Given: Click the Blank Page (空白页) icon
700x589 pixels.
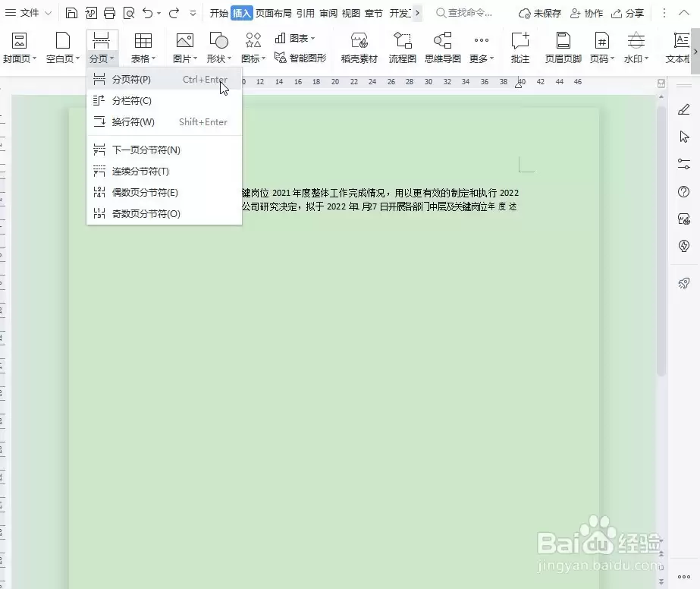Looking at the screenshot, I should (x=62, y=41).
